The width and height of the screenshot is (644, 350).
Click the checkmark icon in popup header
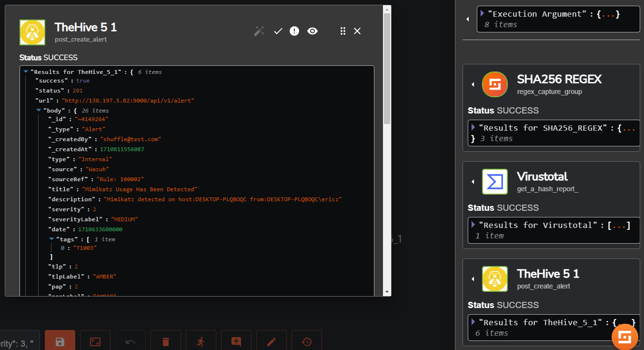coord(278,31)
